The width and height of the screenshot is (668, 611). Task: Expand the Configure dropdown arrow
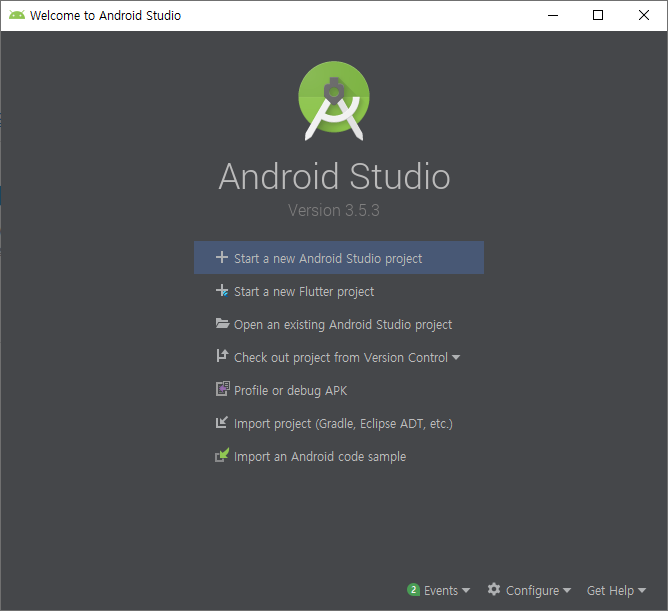pyautogui.click(x=567, y=591)
